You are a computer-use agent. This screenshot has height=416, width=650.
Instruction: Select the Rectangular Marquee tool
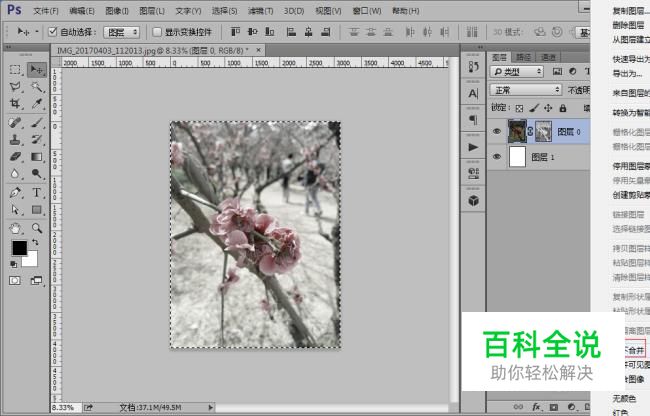coord(15,70)
